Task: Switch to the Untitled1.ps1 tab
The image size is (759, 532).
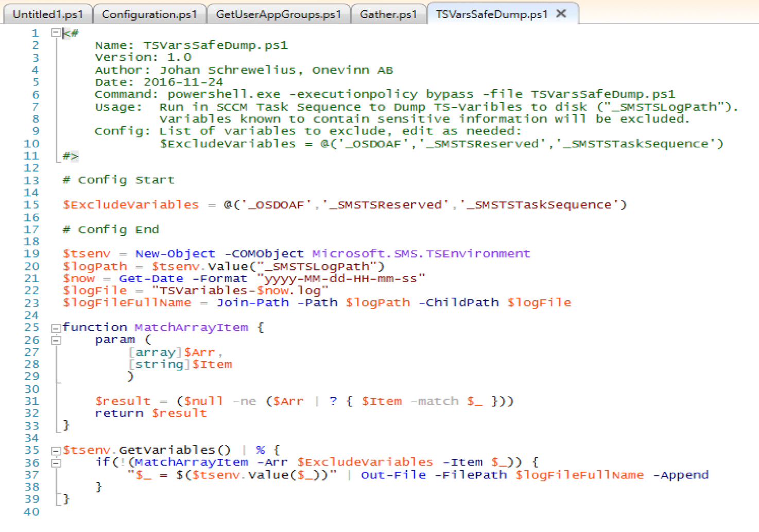Action: pyautogui.click(x=47, y=14)
